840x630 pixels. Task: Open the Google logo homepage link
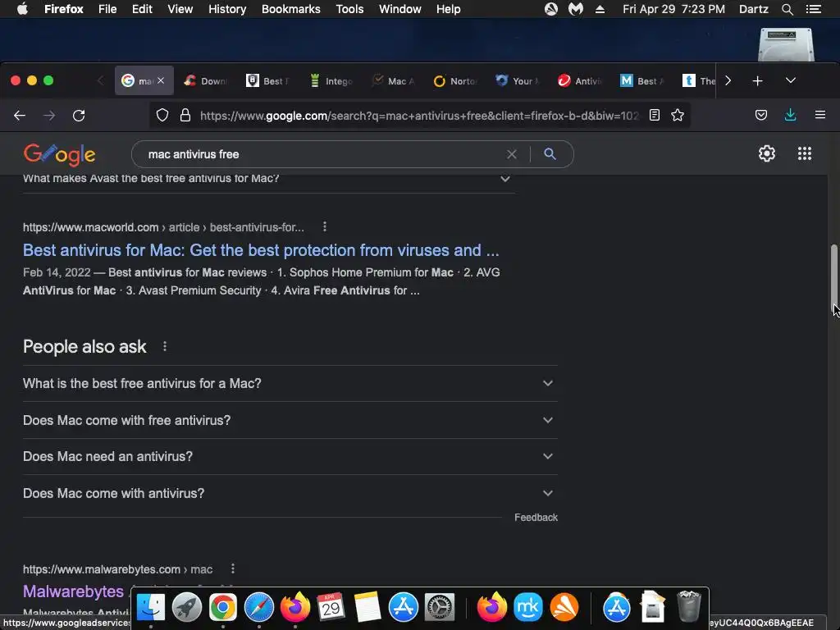click(59, 154)
